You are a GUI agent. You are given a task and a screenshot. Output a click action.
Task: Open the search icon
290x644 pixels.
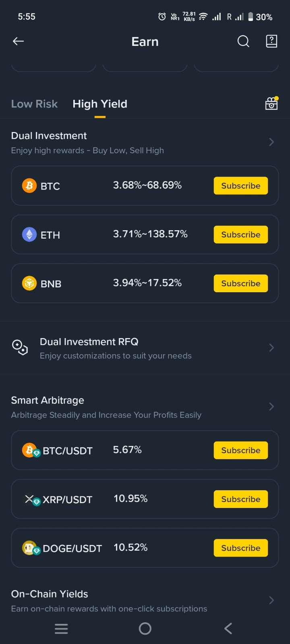pos(243,41)
